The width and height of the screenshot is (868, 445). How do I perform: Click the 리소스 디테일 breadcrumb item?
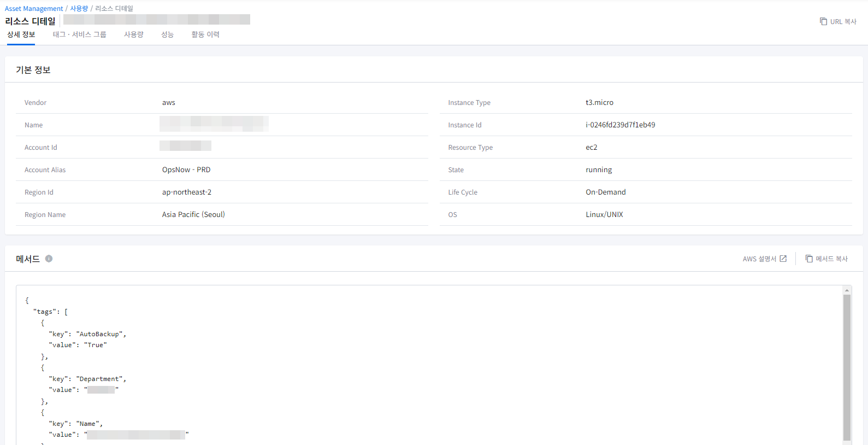pos(114,9)
